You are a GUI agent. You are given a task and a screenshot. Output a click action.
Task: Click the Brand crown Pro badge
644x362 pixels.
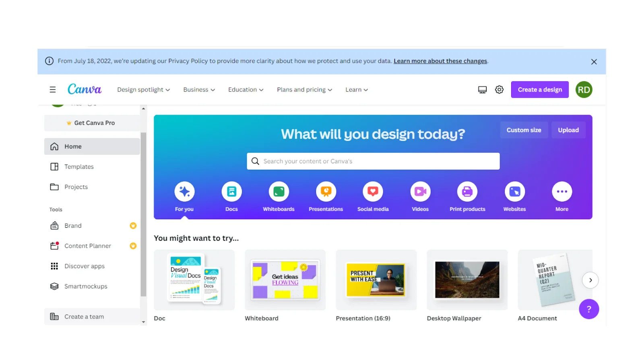(x=133, y=226)
